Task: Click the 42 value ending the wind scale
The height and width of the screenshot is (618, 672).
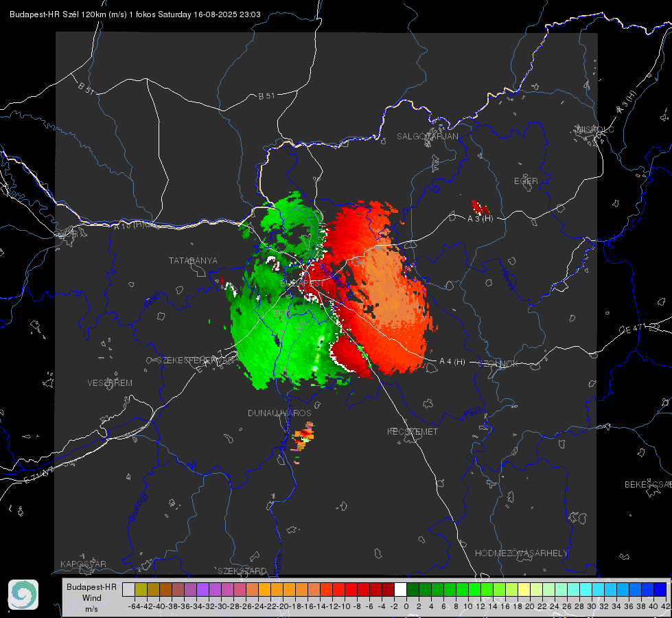Action: point(666,606)
